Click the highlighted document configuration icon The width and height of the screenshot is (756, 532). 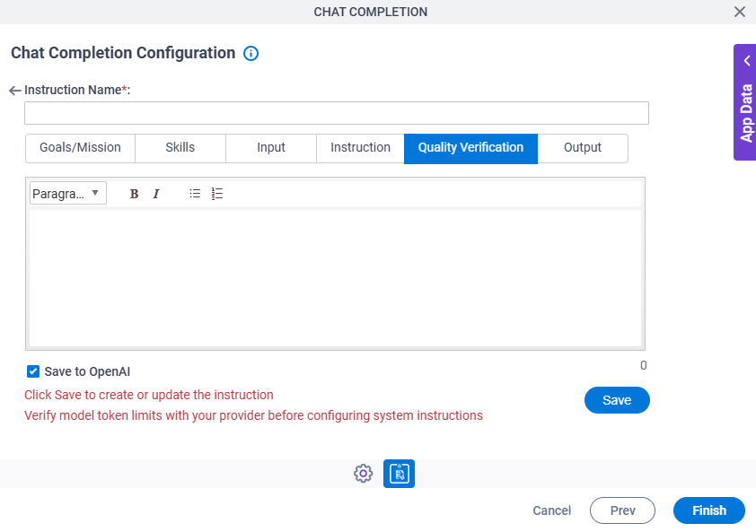click(x=399, y=473)
